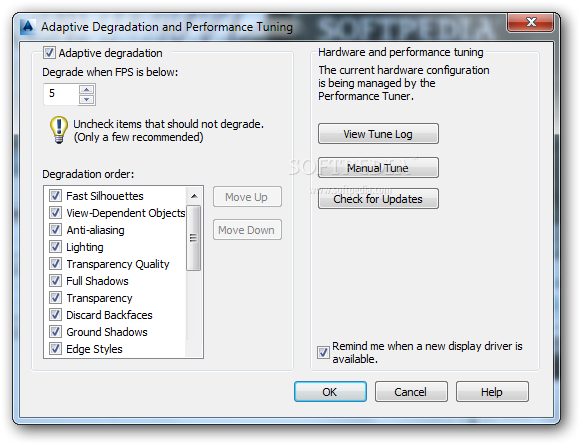This screenshot has height=445, width=581.
Task: Confirm the dialog with OK
Action: pyautogui.click(x=331, y=392)
